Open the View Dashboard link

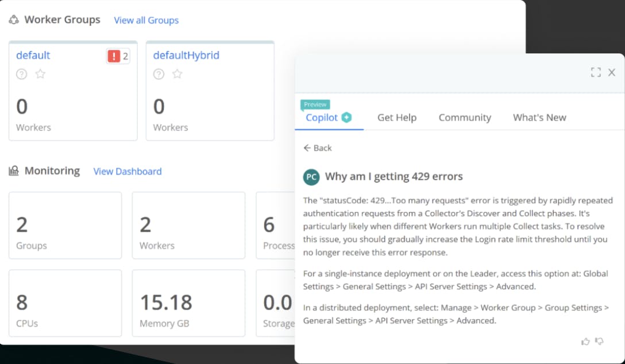point(128,172)
